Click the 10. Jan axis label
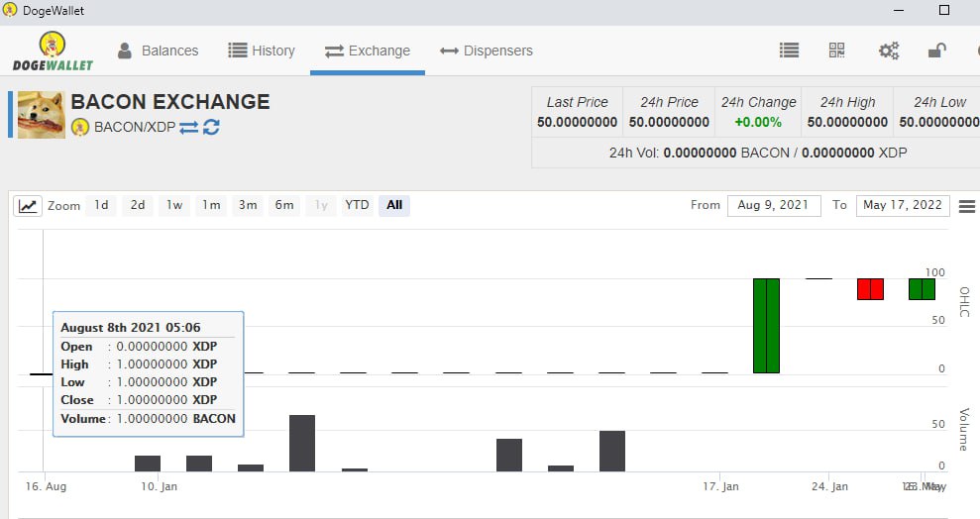Image resolution: width=980 pixels, height=519 pixels. point(159,486)
